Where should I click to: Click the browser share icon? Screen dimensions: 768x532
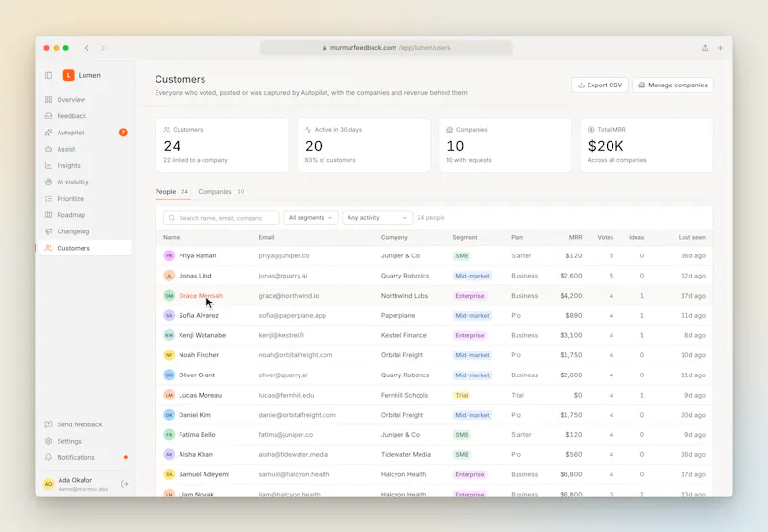tap(705, 48)
